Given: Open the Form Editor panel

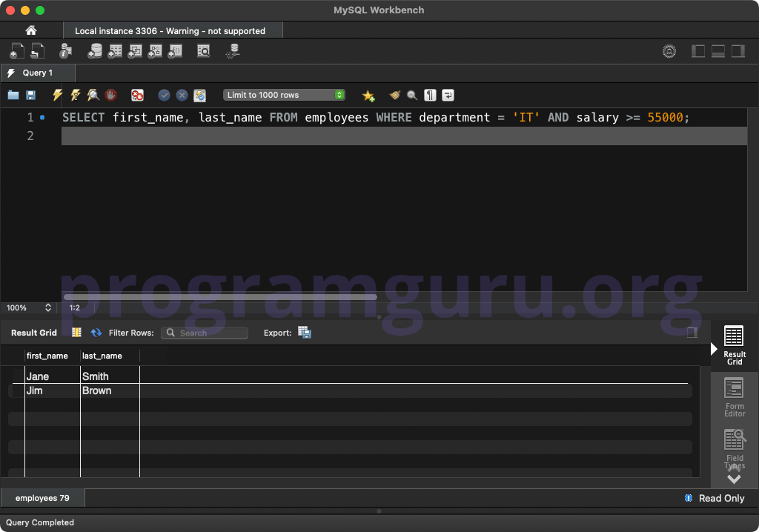Looking at the screenshot, I should (x=735, y=397).
